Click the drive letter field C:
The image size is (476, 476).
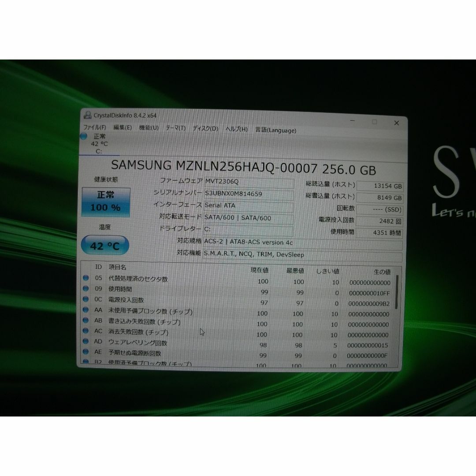pos(248,230)
